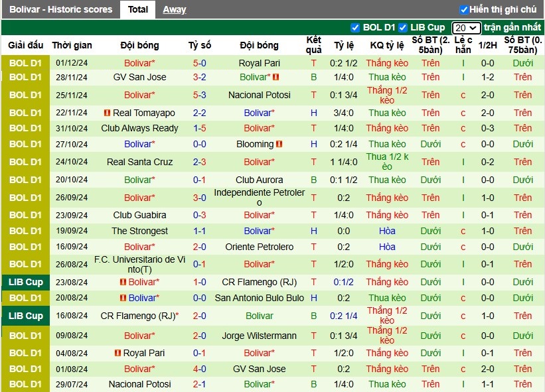Viewport: 545px width, 392px height.
Task: Click red card icon beside Blooming
Action: (279, 144)
